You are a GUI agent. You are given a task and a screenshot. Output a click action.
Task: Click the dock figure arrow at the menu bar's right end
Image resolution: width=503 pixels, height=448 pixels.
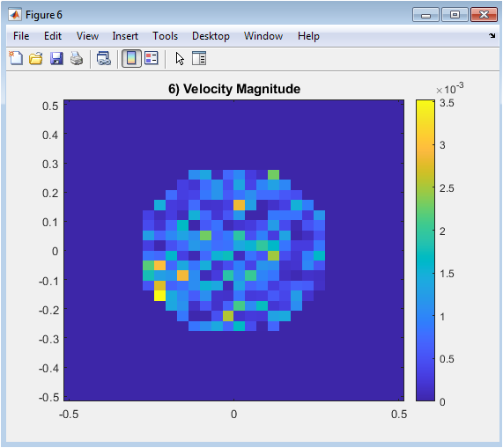coord(492,35)
